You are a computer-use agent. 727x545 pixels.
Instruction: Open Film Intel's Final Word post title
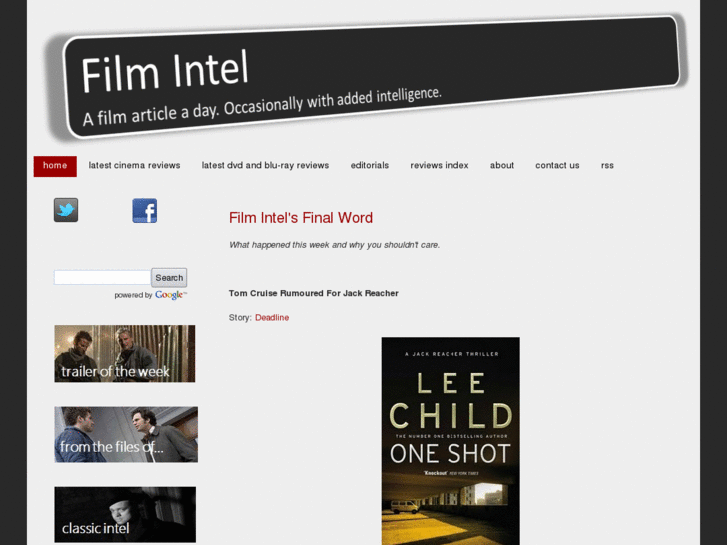[x=301, y=218]
